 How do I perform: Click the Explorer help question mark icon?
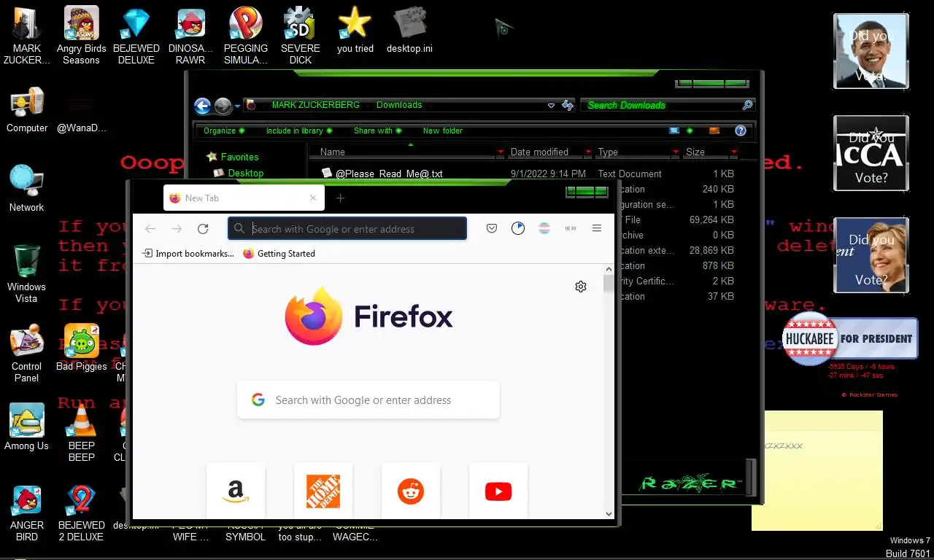pos(741,131)
